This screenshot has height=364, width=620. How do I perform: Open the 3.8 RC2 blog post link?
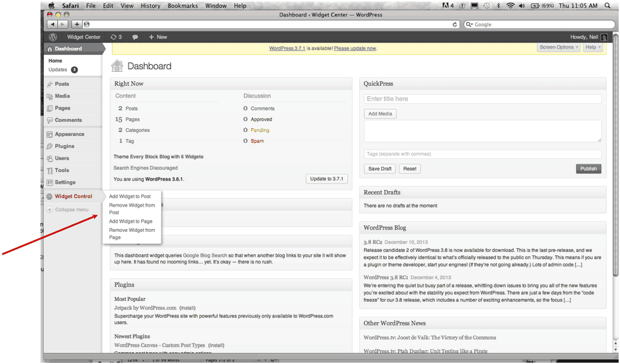[x=373, y=242]
